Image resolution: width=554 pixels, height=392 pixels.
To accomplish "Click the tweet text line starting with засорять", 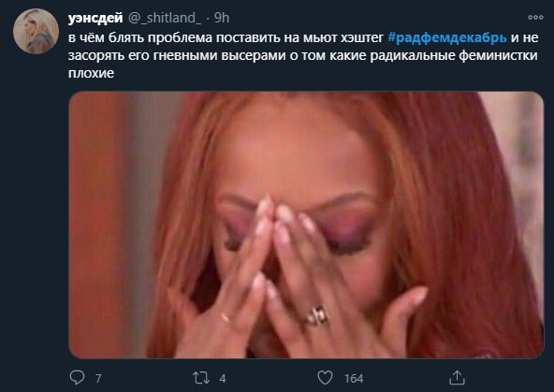I will point(303,55).
